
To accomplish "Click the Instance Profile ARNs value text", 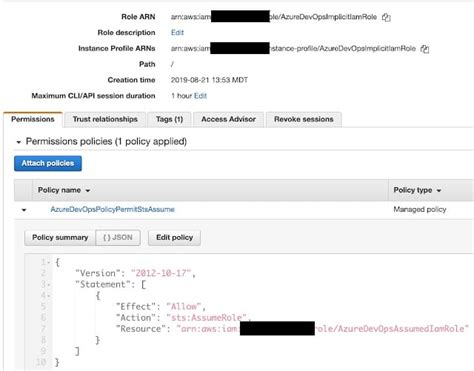I will [293, 49].
